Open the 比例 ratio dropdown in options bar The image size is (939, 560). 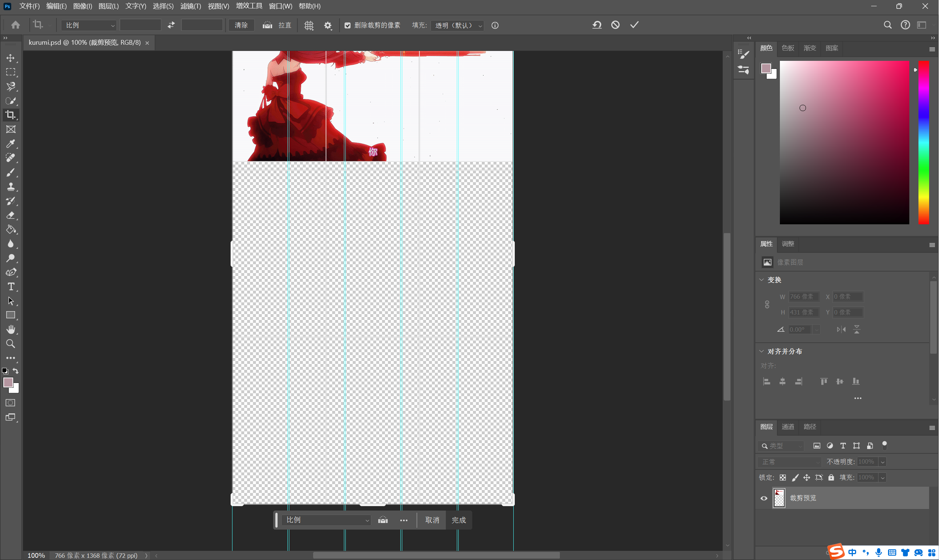click(89, 25)
